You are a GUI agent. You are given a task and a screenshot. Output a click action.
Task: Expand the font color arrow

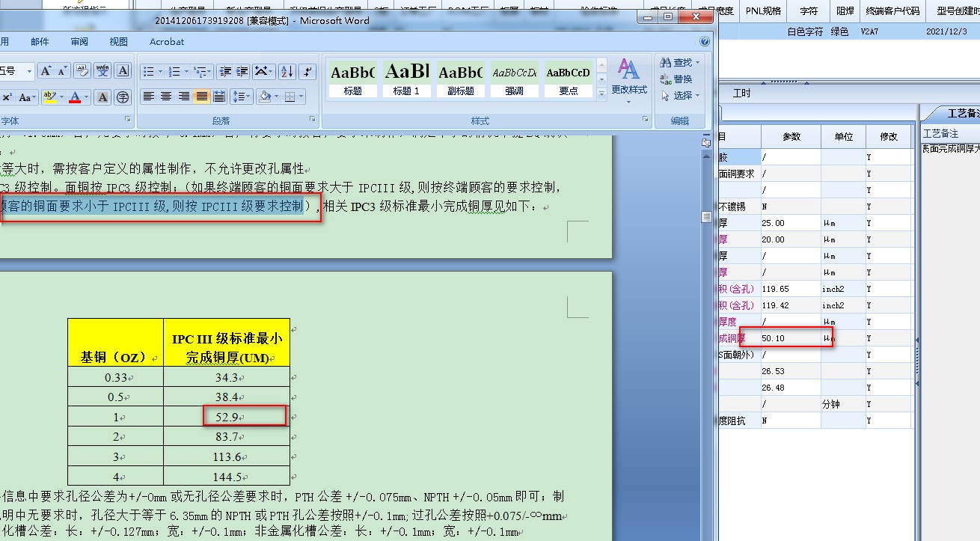[87, 97]
